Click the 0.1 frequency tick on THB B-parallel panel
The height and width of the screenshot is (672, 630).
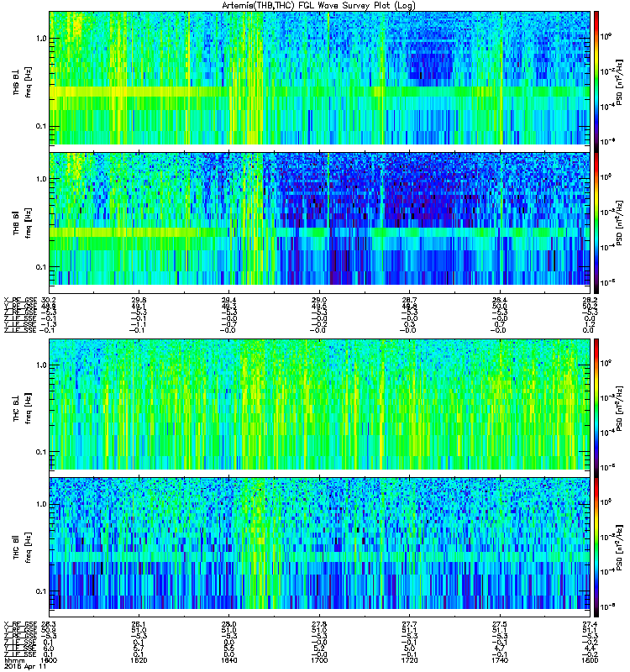[41, 267]
